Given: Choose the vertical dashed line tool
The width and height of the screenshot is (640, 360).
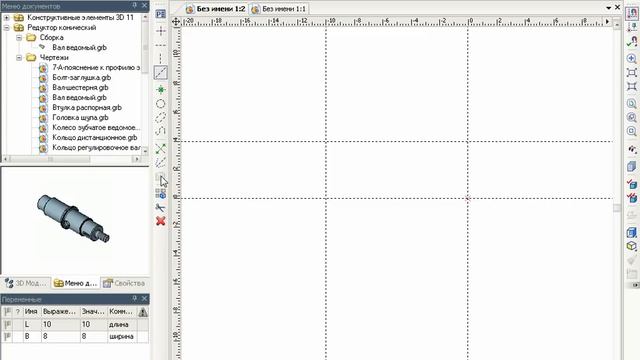Looking at the screenshot, I should pyautogui.click(x=161, y=58).
